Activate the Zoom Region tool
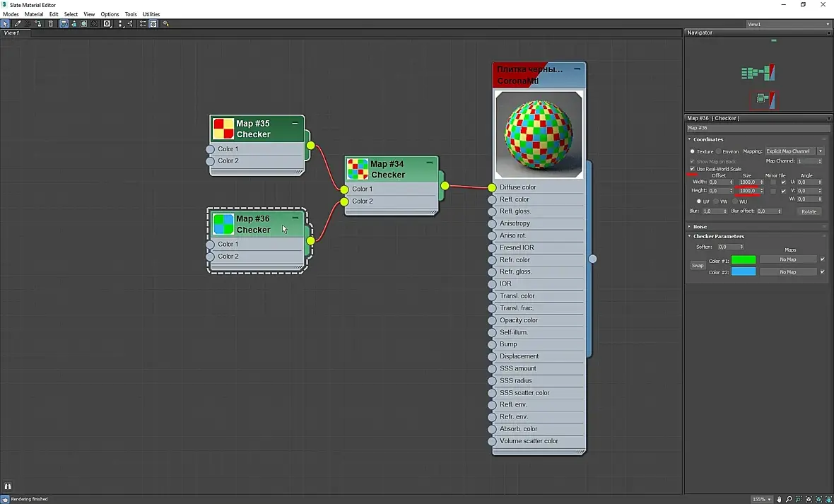 click(x=799, y=499)
